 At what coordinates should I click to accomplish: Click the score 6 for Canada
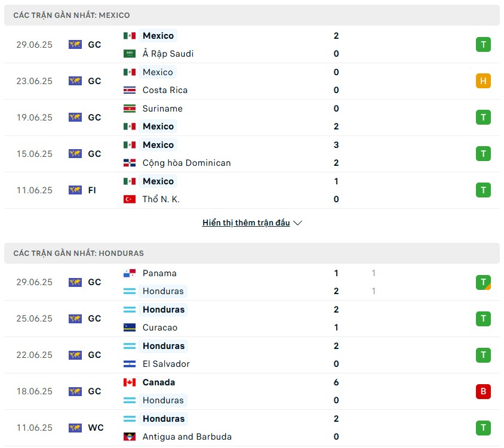(336, 382)
